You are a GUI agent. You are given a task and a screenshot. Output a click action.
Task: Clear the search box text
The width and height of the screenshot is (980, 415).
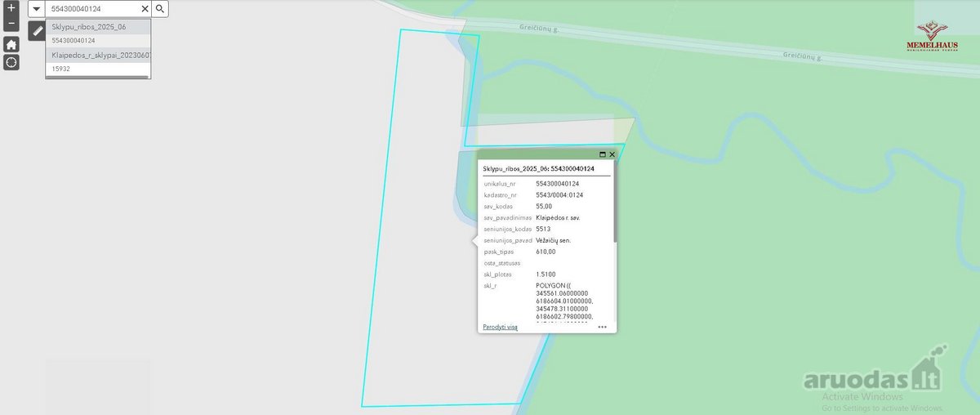coord(145,8)
